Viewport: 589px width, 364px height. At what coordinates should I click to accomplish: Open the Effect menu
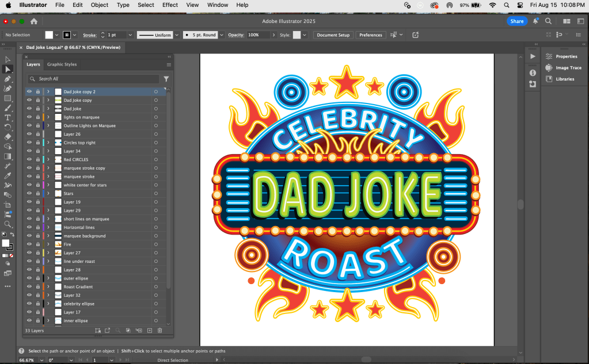pos(170,5)
